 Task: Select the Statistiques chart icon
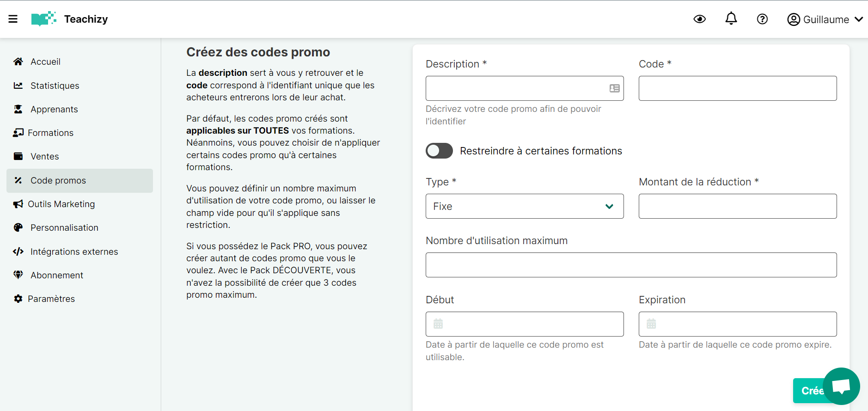(x=18, y=85)
